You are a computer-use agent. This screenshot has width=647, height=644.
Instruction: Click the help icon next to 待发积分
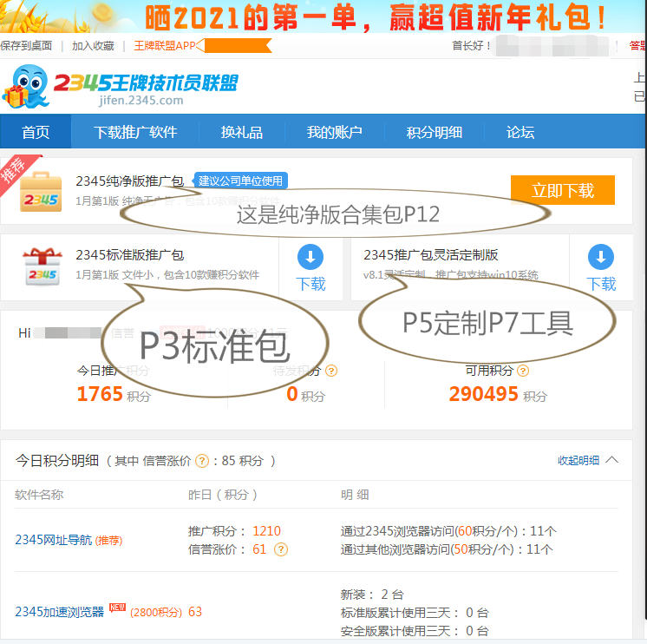[x=331, y=371]
